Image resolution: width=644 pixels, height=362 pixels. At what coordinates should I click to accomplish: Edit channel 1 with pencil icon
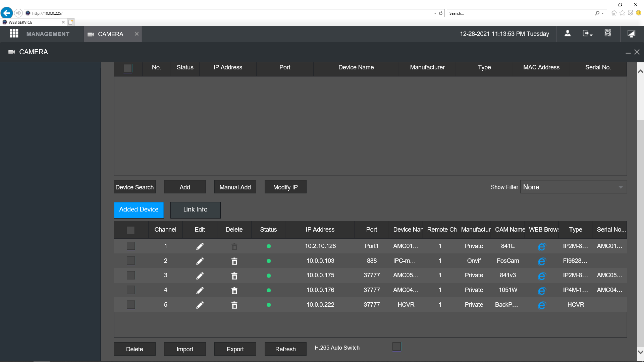(x=200, y=246)
